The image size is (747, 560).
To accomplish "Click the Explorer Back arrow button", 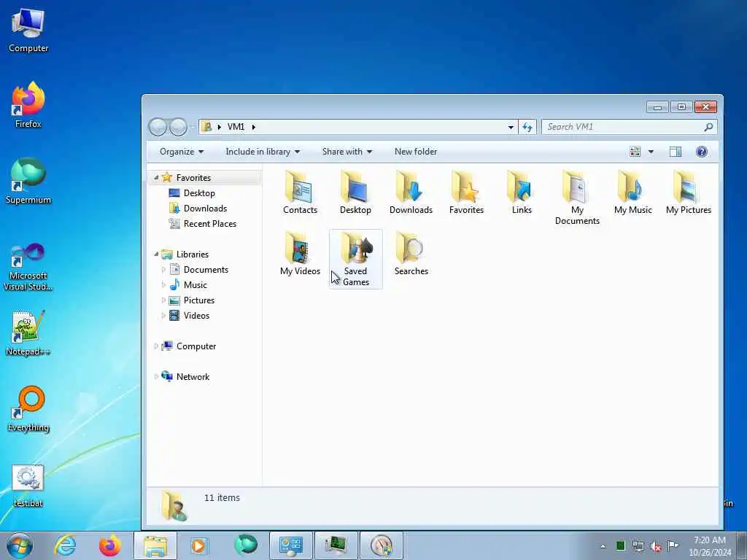I will coord(158,127).
